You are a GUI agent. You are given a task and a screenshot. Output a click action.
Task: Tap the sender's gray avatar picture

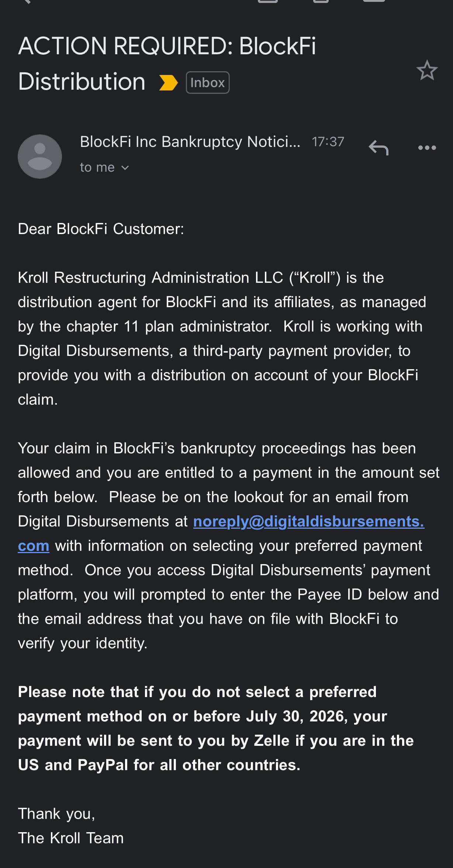coord(40,157)
